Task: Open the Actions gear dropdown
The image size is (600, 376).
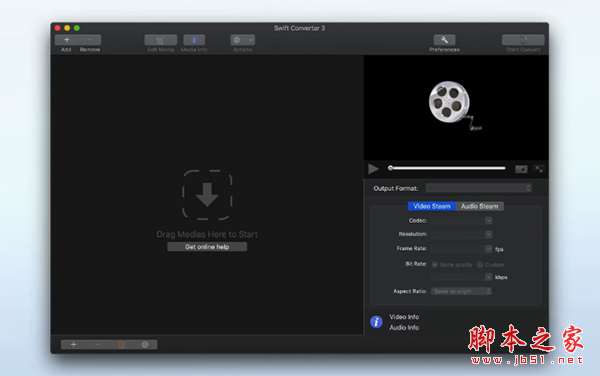Action: point(243,40)
